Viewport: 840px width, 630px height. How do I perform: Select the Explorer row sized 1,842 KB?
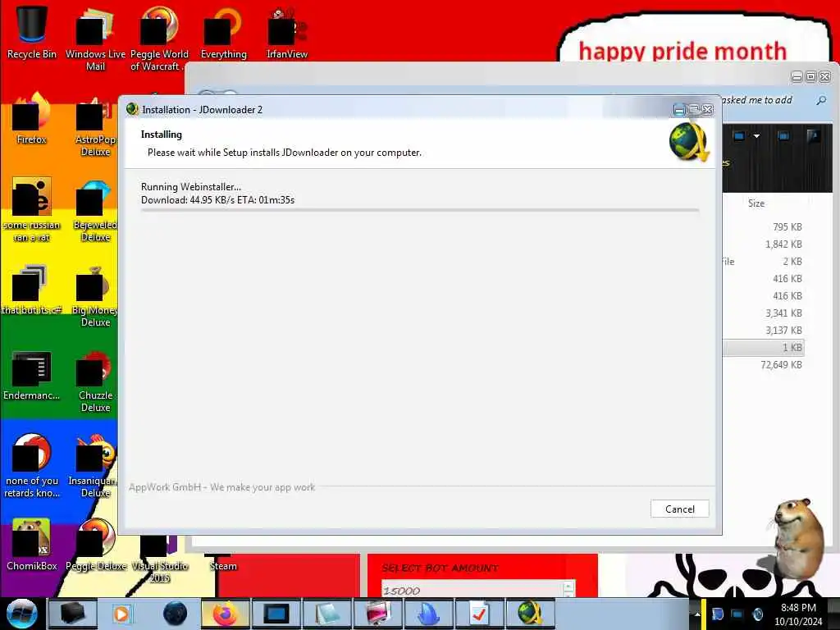coord(764,244)
